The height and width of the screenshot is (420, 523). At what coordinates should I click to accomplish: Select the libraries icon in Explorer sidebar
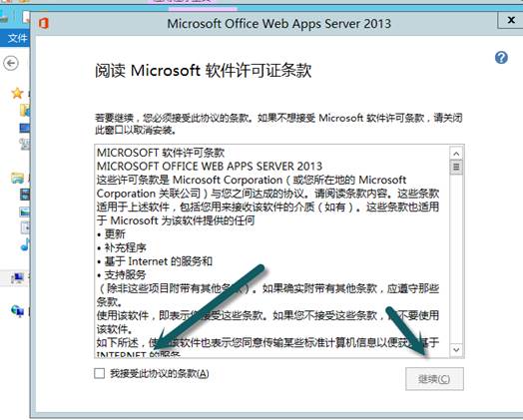(17, 179)
